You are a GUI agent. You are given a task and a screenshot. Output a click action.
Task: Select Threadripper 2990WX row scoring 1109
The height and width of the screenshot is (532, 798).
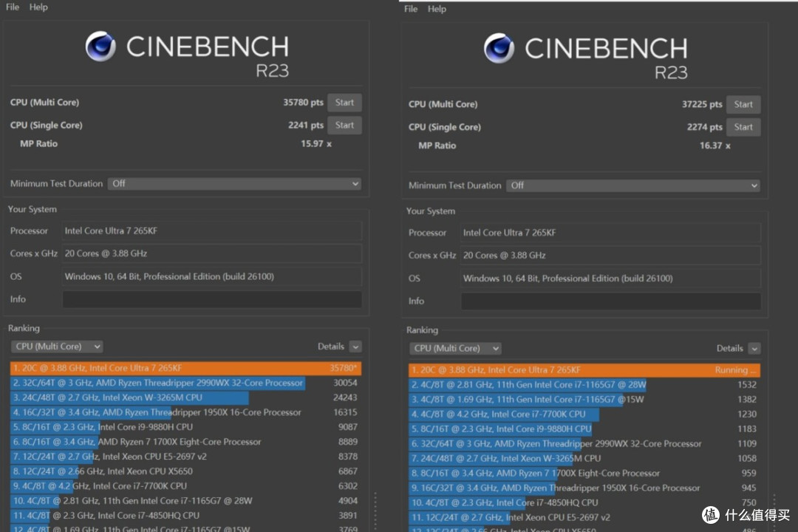[x=584, y=444]
